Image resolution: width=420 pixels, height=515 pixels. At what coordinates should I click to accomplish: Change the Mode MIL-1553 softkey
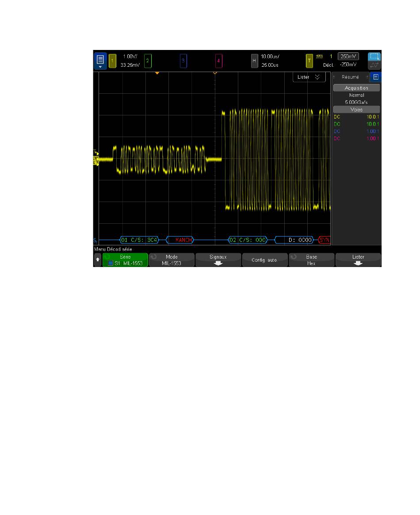click(x=172, y=260)
